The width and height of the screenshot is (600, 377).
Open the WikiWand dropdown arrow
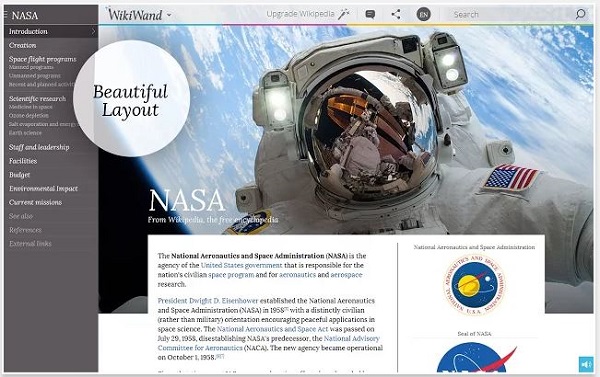[169, 16]
